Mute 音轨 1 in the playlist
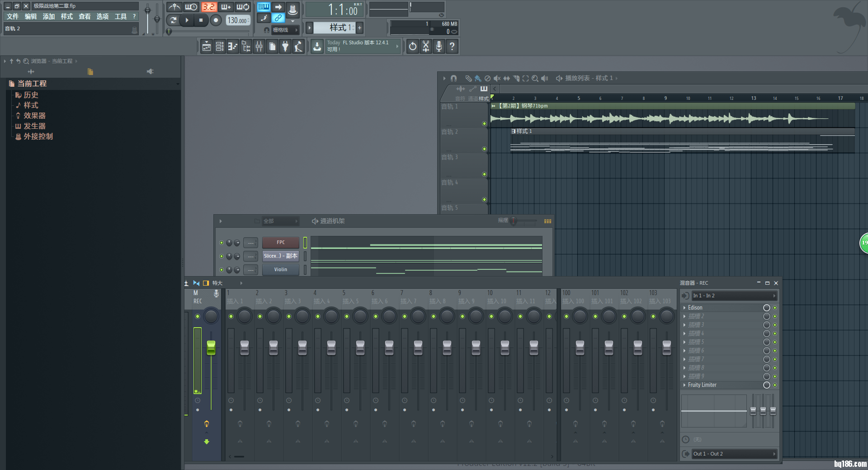This screenshot has width=868, height=470. coord(484,123)
